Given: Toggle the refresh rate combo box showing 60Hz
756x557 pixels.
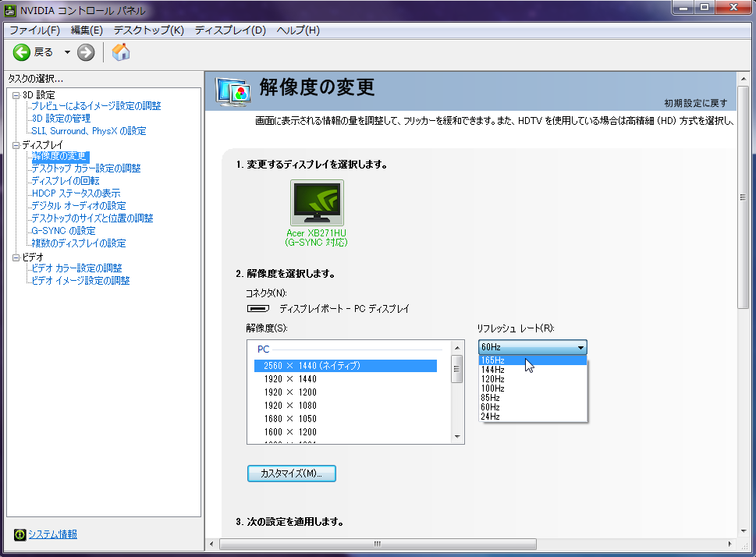Looking at the screenshot, I should click(533, 347).
